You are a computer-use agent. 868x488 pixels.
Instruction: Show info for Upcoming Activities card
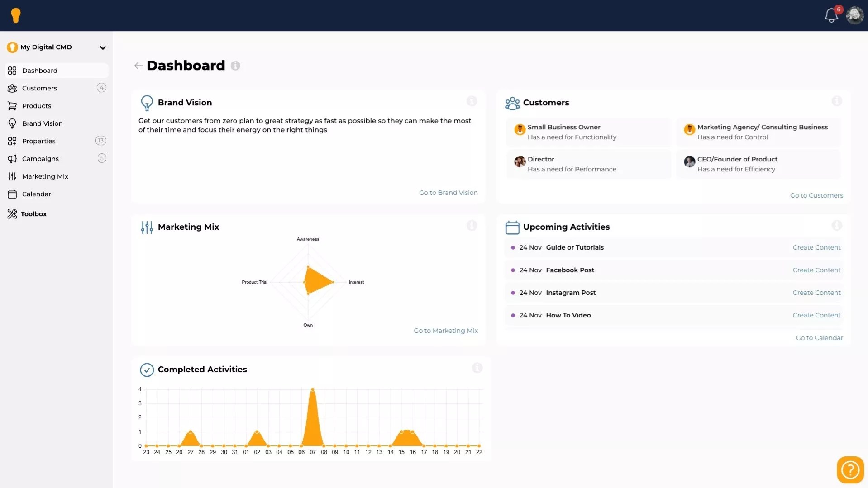[836, 225]
